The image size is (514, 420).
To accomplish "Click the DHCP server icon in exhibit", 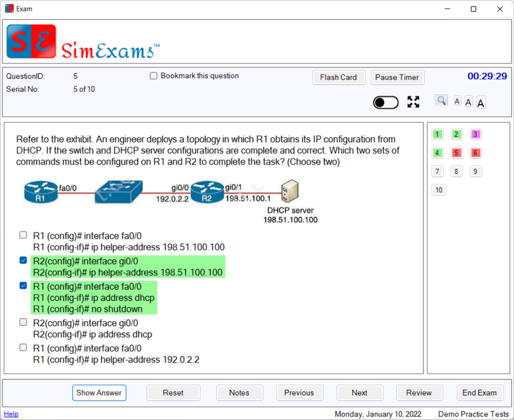I will click(290, 192).
